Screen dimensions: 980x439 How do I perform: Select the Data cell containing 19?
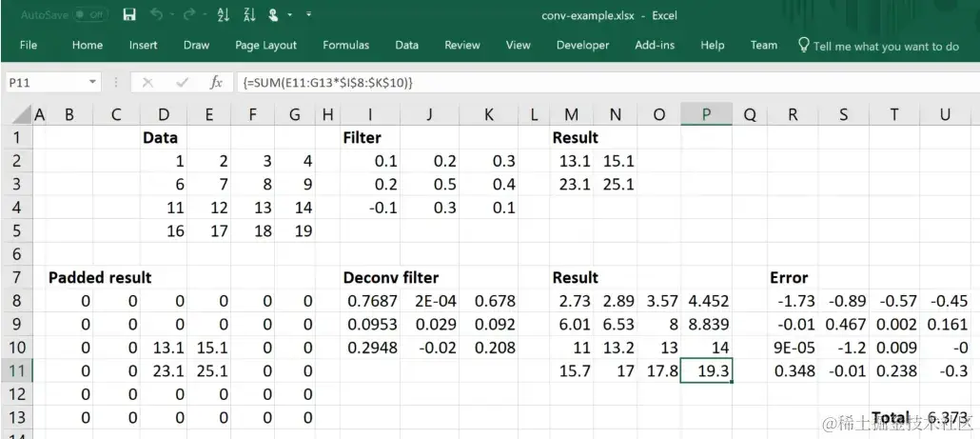point(295,230)
